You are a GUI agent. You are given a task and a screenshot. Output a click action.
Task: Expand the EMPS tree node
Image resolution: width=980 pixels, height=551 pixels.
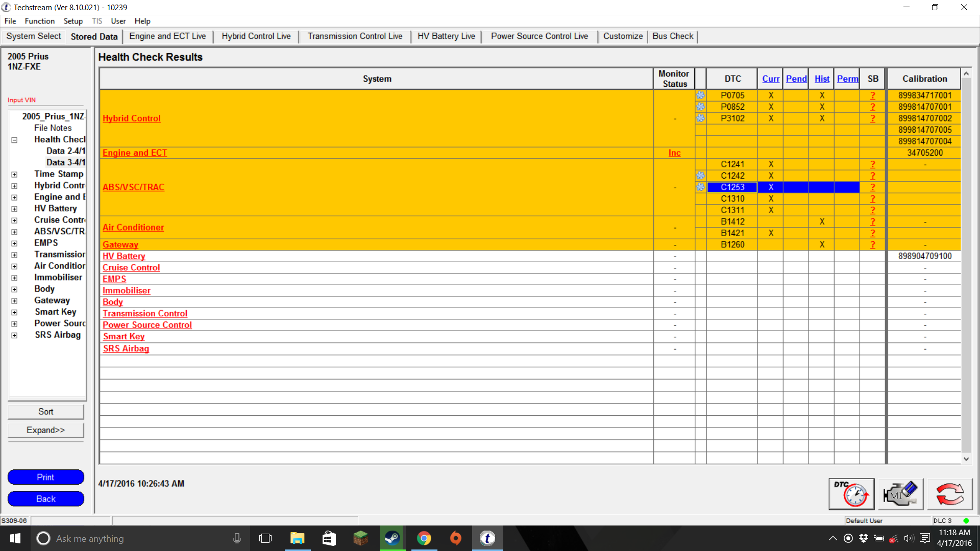[14, 243]
